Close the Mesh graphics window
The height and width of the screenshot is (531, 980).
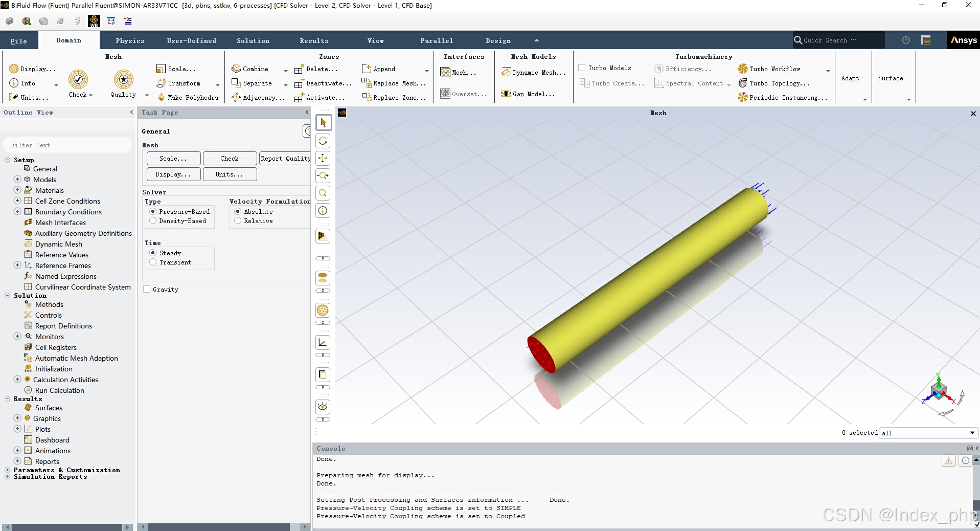(973, 114)
